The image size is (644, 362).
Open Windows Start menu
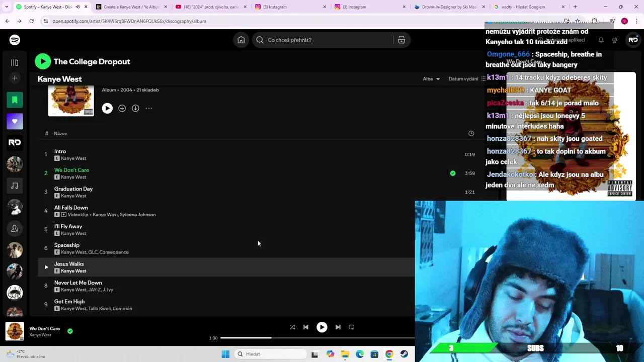coord(225,354)
